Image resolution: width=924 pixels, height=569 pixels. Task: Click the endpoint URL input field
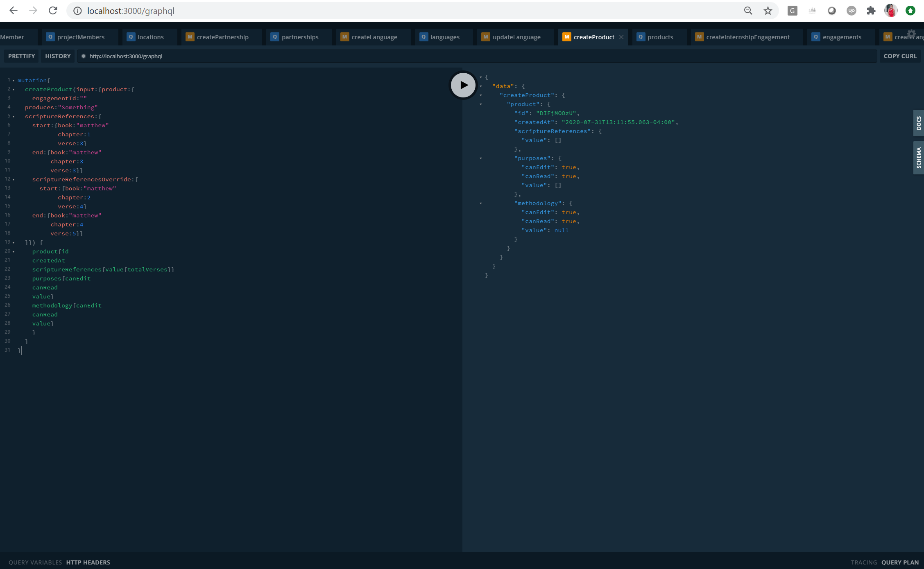477,56
